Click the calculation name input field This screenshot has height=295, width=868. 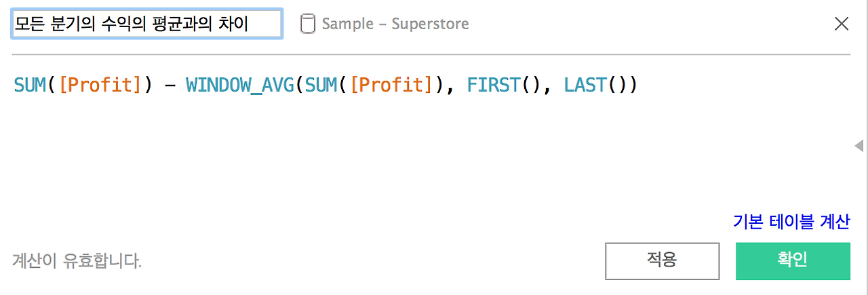(x=147, y=24)
